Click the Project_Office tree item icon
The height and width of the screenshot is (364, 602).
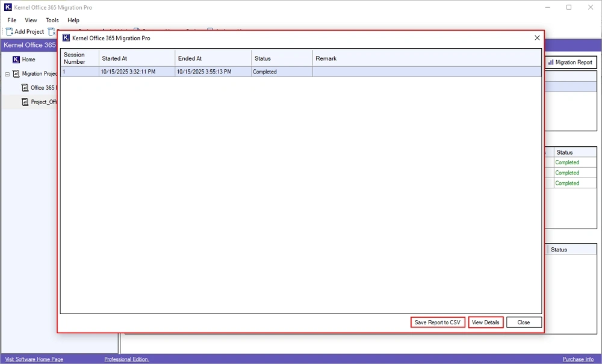[25, 102]
